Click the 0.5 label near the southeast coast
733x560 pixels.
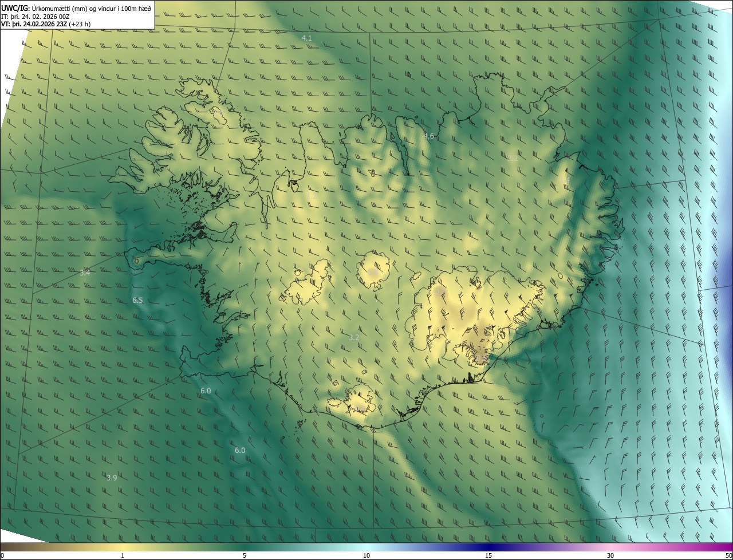click(x=481, y=359)
